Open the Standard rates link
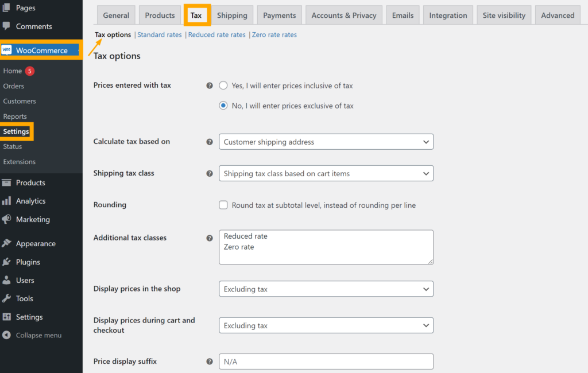 (160, 35)
